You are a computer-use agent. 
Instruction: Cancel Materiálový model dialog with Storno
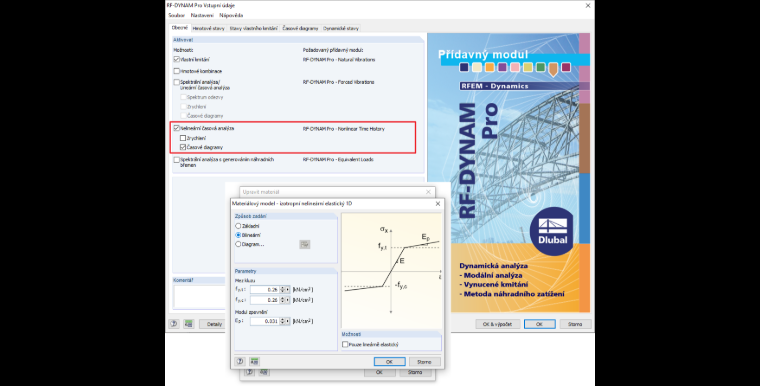424,362
